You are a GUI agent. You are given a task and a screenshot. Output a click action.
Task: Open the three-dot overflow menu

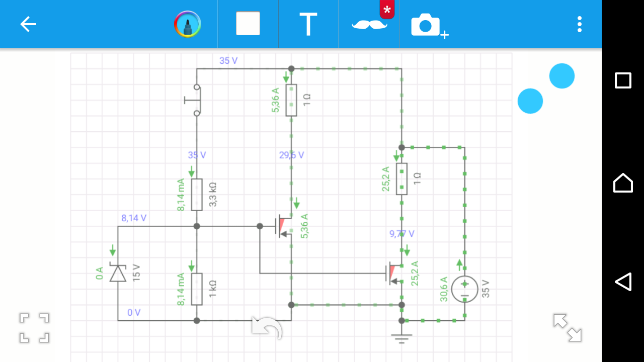(x=580, y=24)
